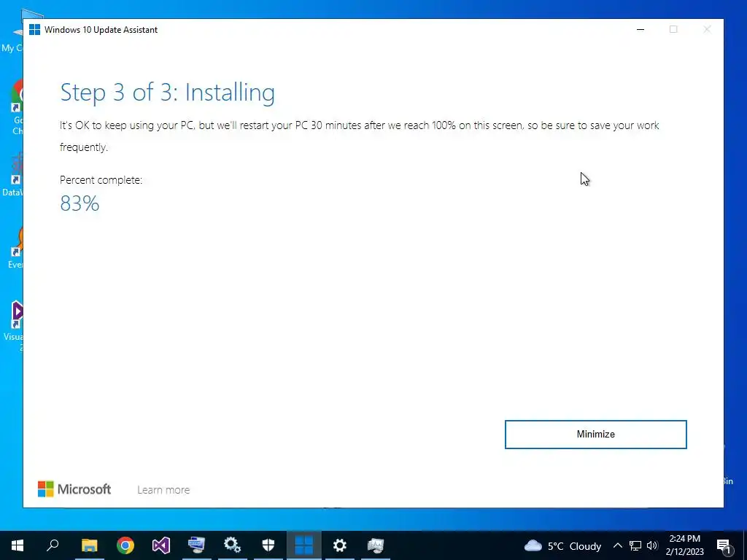Click the Minimize button in Update Assistant

[x=595, y=435]
